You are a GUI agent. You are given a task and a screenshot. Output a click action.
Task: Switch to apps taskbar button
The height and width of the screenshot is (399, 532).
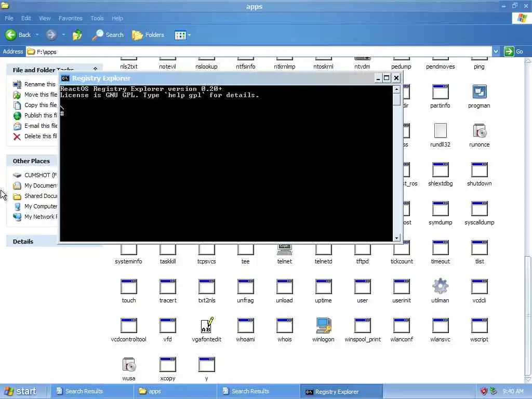click(175, 391)
